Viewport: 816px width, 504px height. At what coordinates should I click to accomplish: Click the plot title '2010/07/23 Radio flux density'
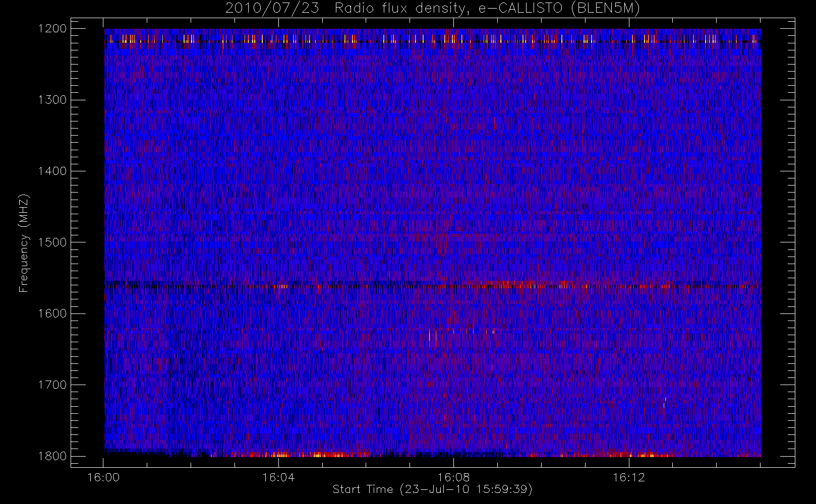pos(432,9)
